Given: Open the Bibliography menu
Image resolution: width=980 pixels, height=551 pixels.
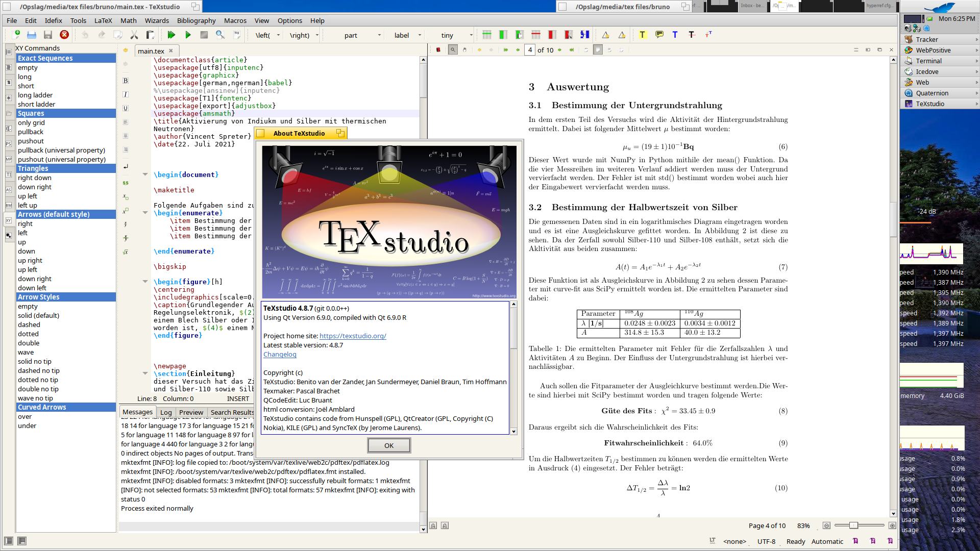Looking at the screenshot, I should pos(196,20).
